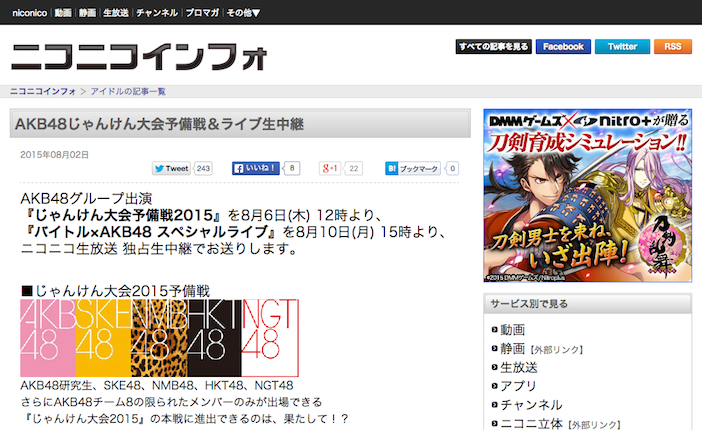This screenshot has height=430, width=702.
Task: Click the Google +1 button
Action: tap(330, 168)
